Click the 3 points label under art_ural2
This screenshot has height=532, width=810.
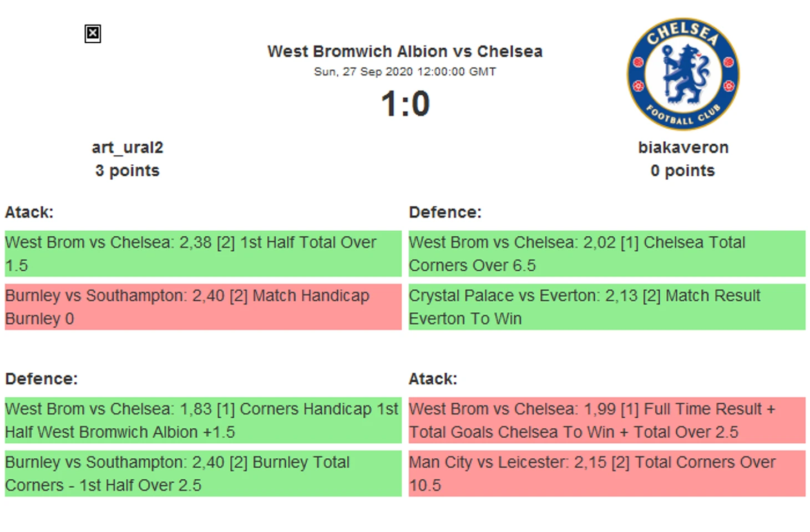(127, 170)
